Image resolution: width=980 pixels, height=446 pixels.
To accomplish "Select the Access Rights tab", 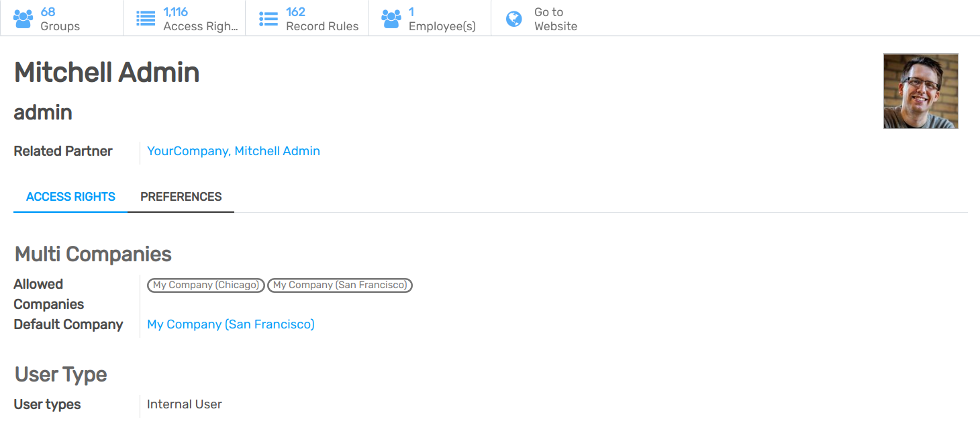I will click(70, 196).
